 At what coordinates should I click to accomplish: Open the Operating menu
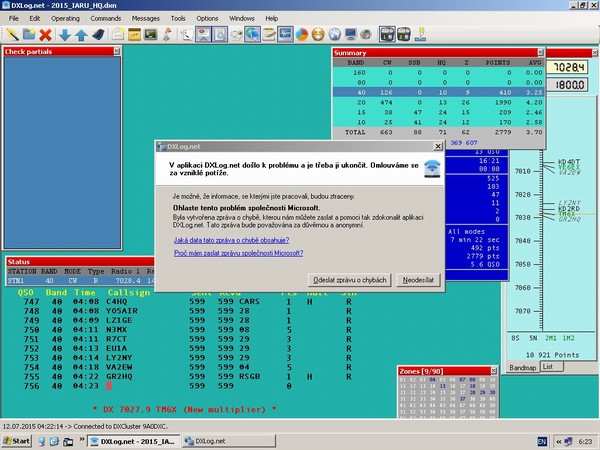(x=65, y=18)
